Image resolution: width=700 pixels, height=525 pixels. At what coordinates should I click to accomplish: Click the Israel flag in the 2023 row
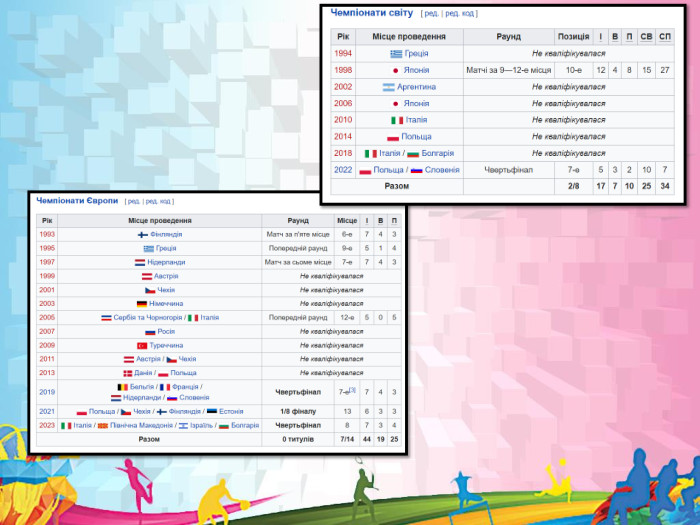click(x=182, y=425)
